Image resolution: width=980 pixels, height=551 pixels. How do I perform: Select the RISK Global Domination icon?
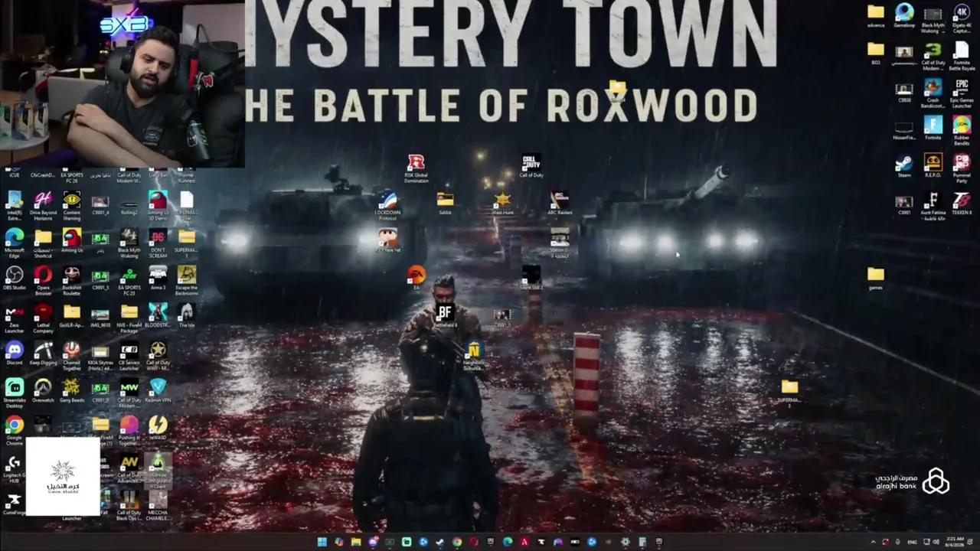click(x=416, y=168)
